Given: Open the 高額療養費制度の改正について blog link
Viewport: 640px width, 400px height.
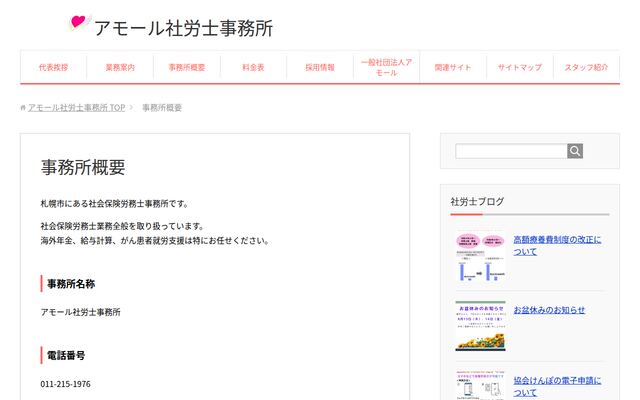Looking at the screenshot, I should pyautogui.click(x=557, y=245).
